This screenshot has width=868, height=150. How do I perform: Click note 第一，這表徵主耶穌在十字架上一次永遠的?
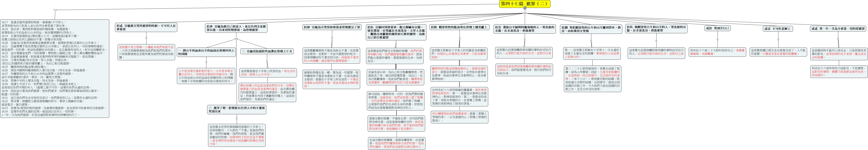592,53
